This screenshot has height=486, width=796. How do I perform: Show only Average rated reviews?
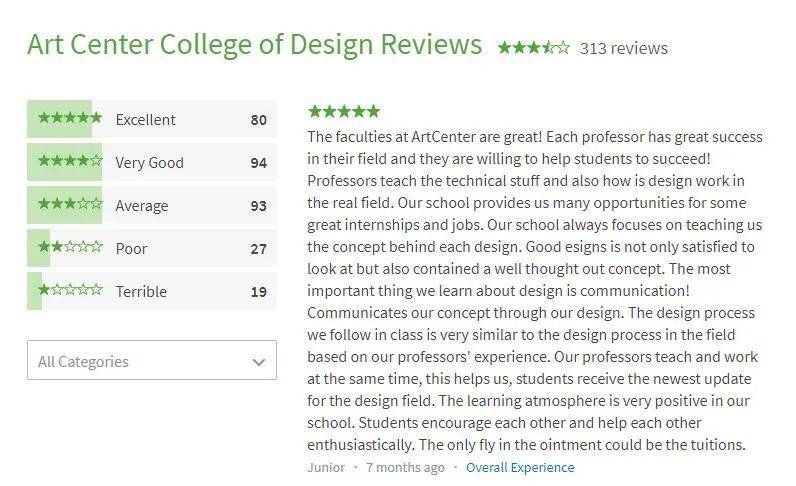142,206
